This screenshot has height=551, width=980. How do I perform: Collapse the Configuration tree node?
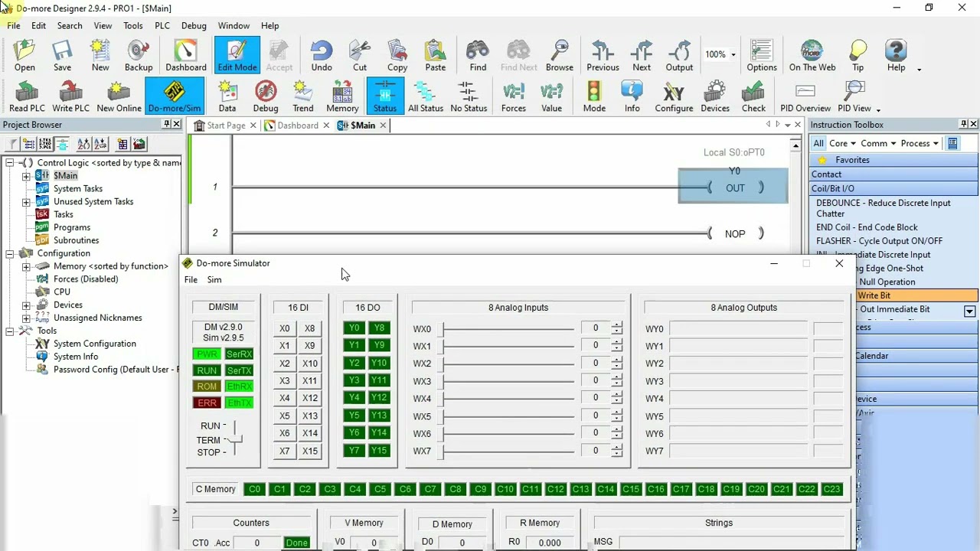[x=9, y=253]
